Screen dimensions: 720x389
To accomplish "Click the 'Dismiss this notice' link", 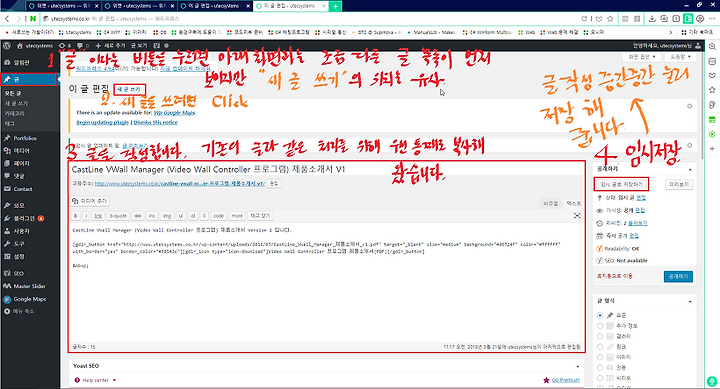I will point(155,123).
